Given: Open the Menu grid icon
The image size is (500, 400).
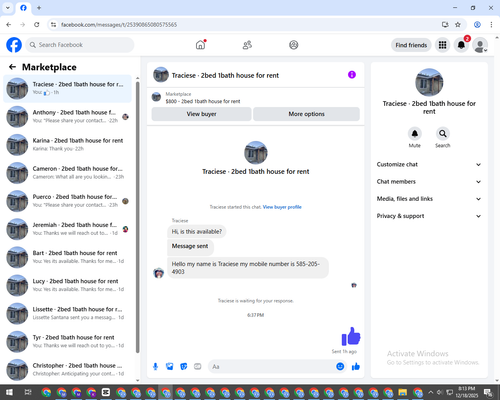Looking at the screenshot, I should coord(442,45).
